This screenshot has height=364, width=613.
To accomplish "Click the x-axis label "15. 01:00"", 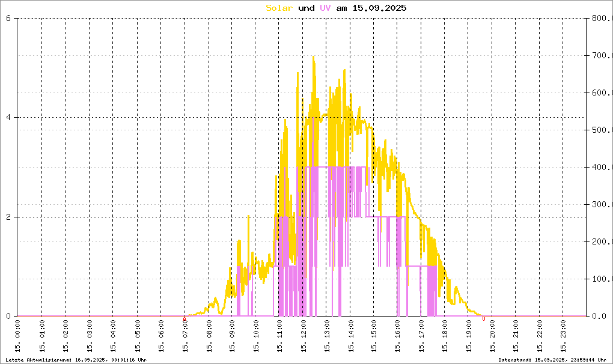I will (x=42, y=336).
